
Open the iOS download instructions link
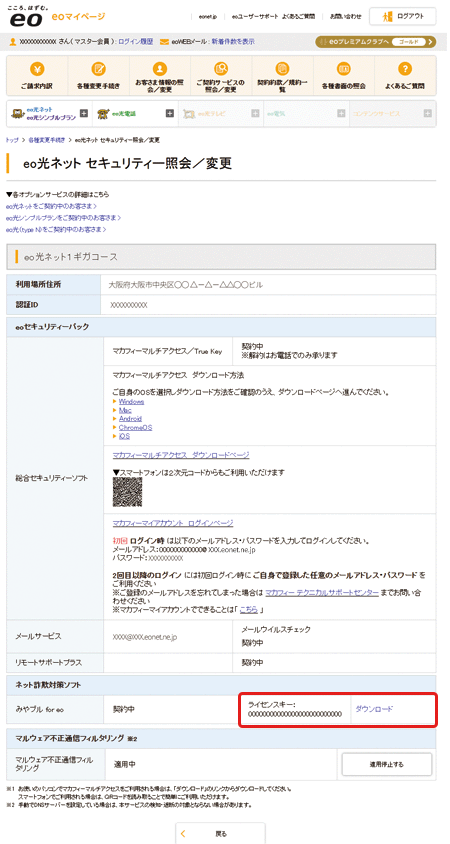(124, 437)
